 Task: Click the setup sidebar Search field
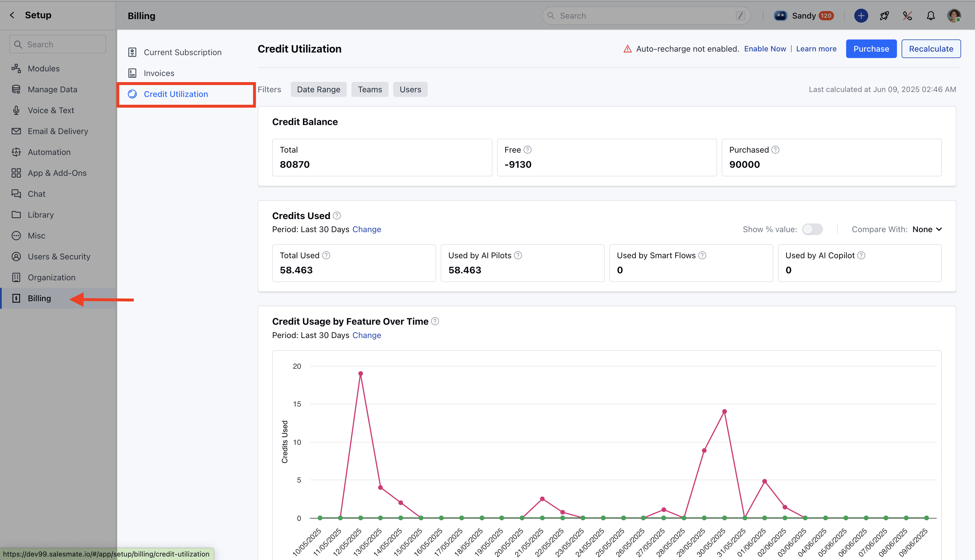pyautogui.click(x=58, y=44)
